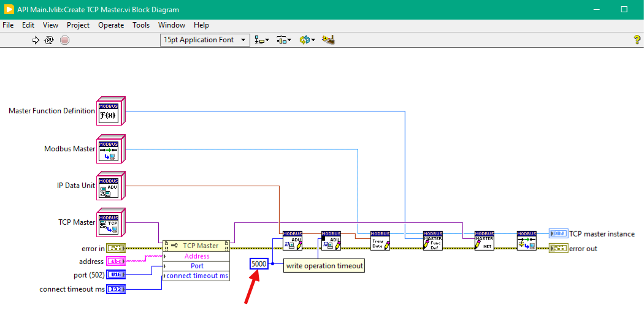Select the error out cluster indicator
Screen dimensions: 644x310
(558, 248)
